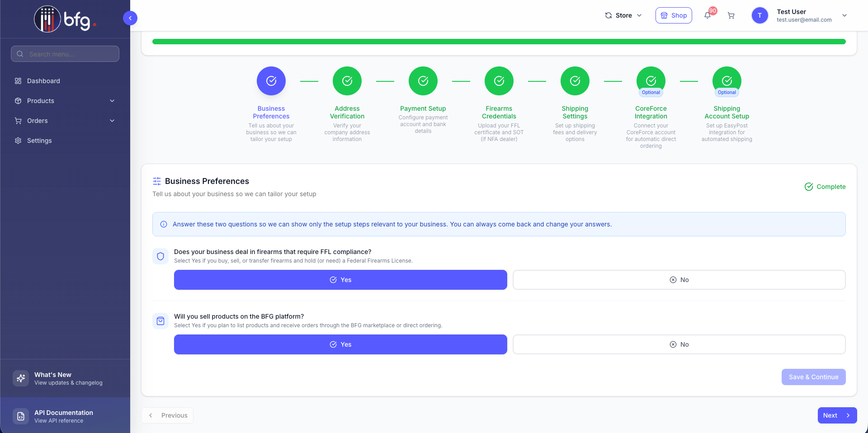868x433 pixels.
Task: Jump to the Payment Setup step icon
Action: pos(423,81)
